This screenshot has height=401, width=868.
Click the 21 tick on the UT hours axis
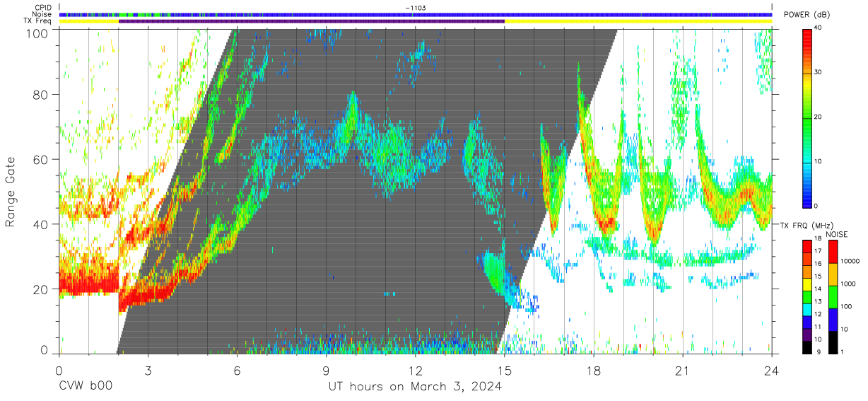tap(683, 370)
